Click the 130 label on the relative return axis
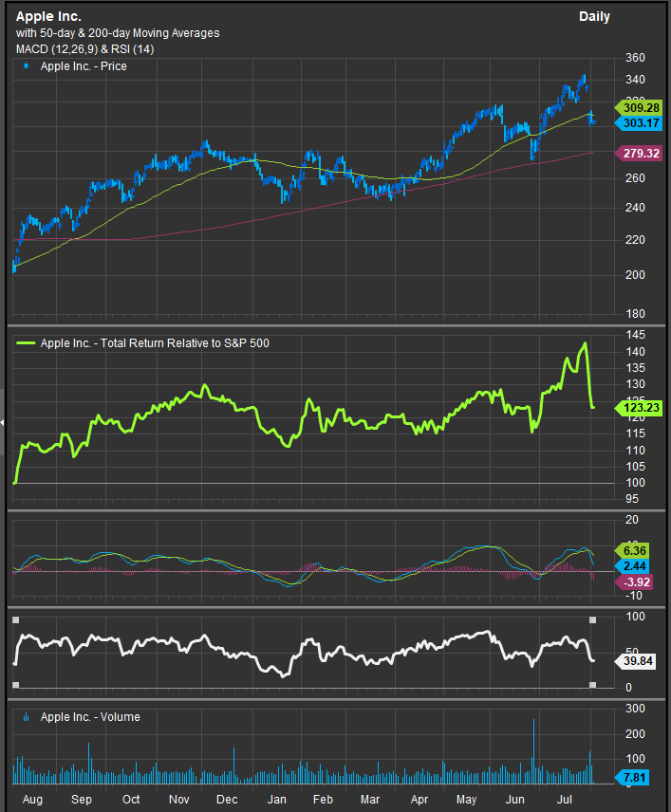671x812 pixels. pyautogui.click(x=635, y=384)
